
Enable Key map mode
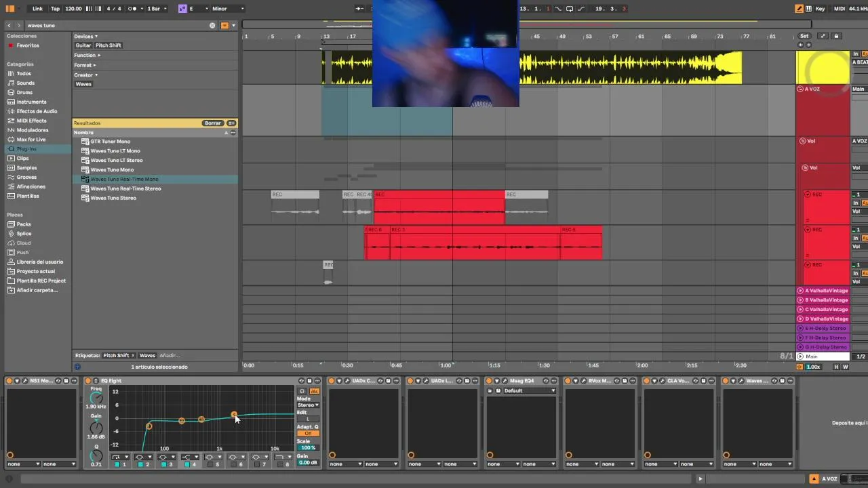click(x=821, y=8)
